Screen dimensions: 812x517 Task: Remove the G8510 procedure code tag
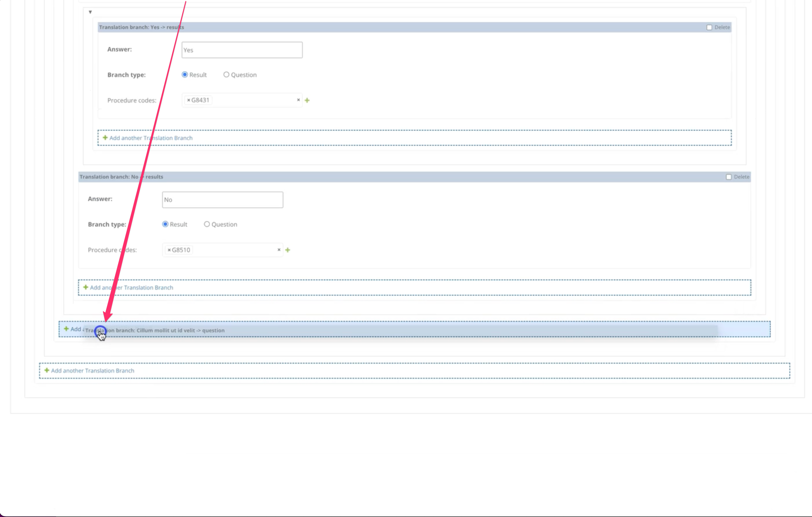(x=169, y=250)
